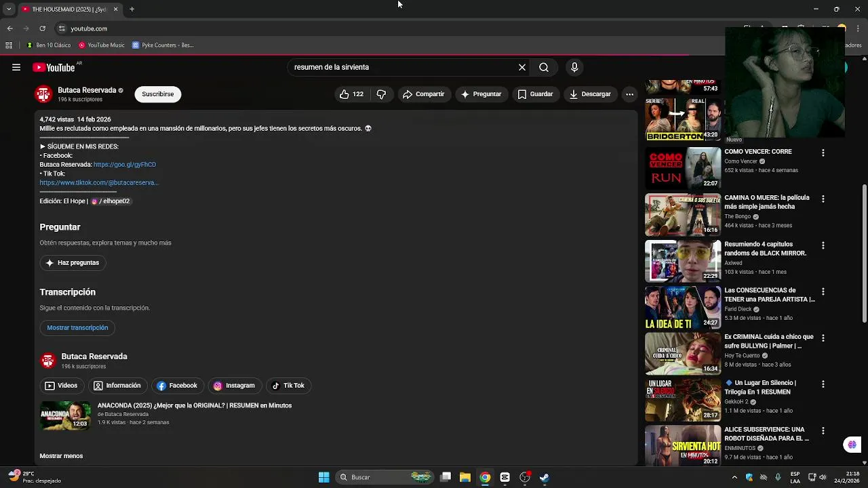Go to YouTube home via logo
Screen dimensions: 868x488
[x=54, y=67]
